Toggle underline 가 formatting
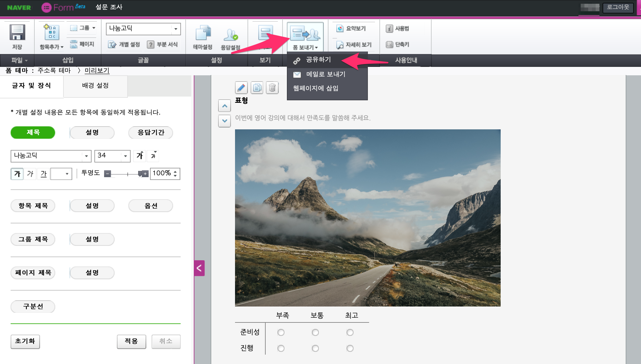The image size is (641, 364). [x=43, y=174]
